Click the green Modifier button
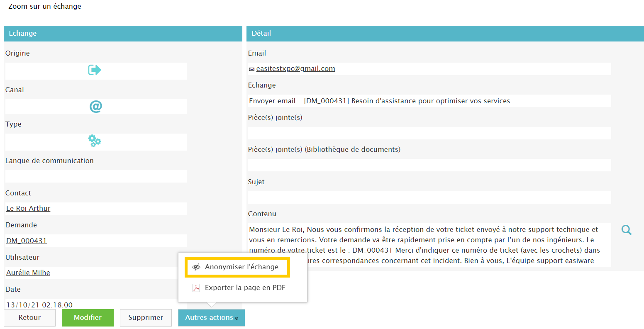 88,318
